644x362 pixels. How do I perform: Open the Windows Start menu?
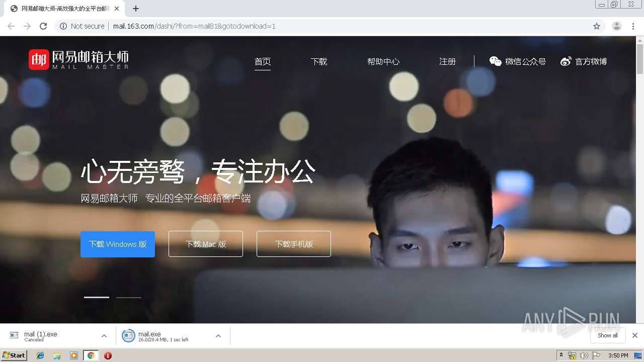[x=14, y=355]
